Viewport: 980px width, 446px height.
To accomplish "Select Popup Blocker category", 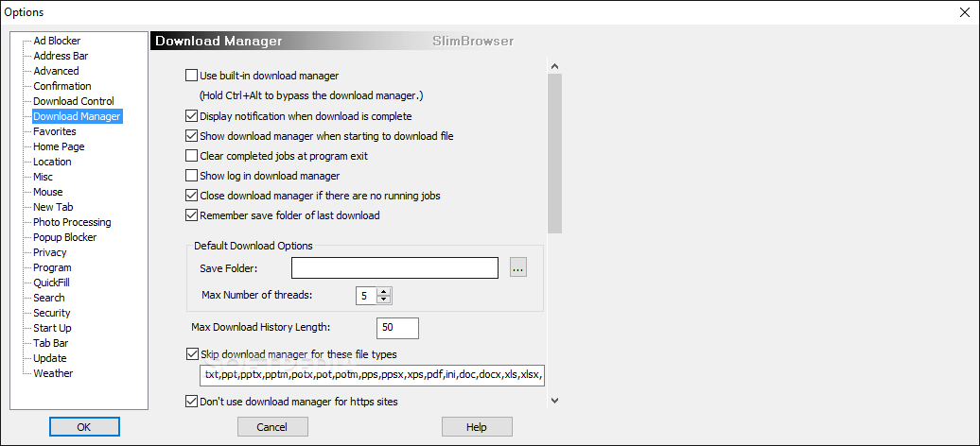I will tap(65, 237).
